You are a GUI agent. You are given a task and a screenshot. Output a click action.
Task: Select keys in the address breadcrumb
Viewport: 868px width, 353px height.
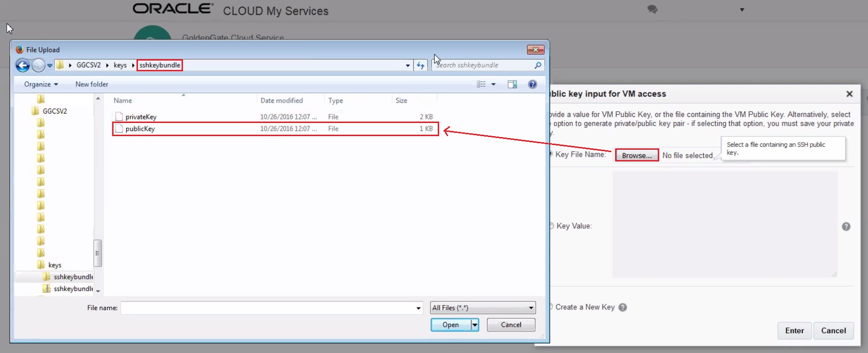[120, 65]
